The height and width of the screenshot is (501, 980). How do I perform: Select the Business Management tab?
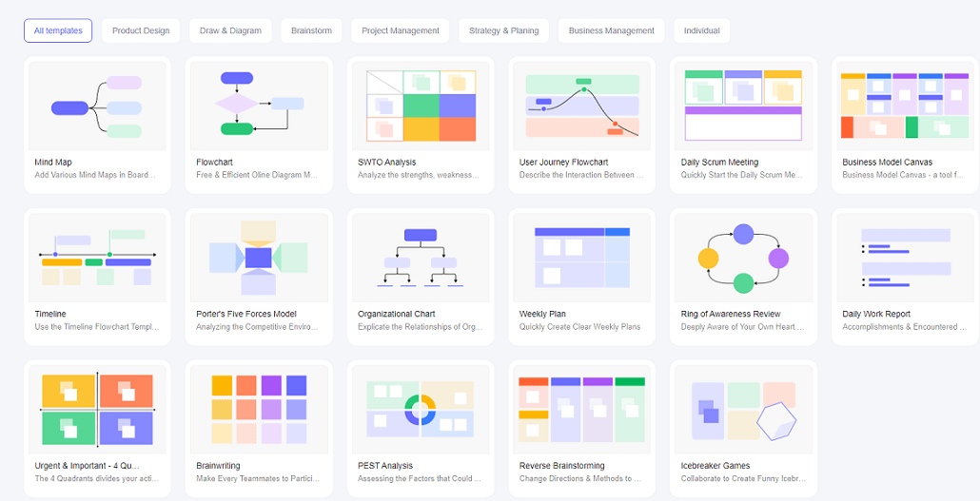point(611,30)
